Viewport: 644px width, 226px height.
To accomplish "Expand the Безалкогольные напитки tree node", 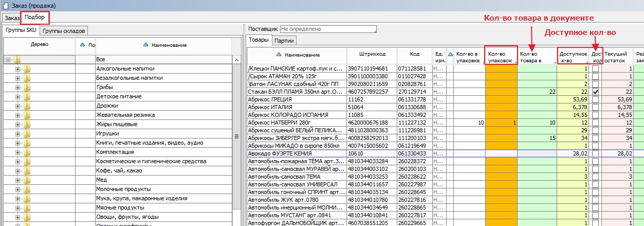I will point(18,78).
